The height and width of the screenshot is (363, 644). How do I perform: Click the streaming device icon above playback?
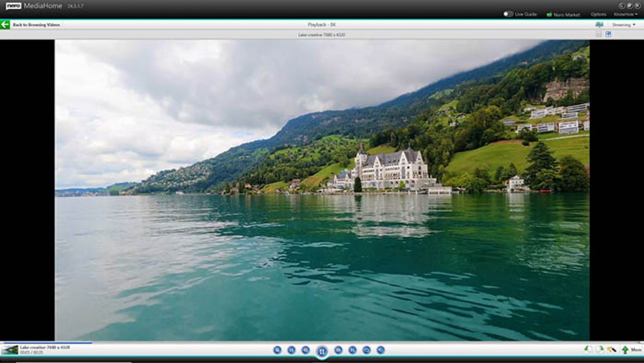(600, 24)
